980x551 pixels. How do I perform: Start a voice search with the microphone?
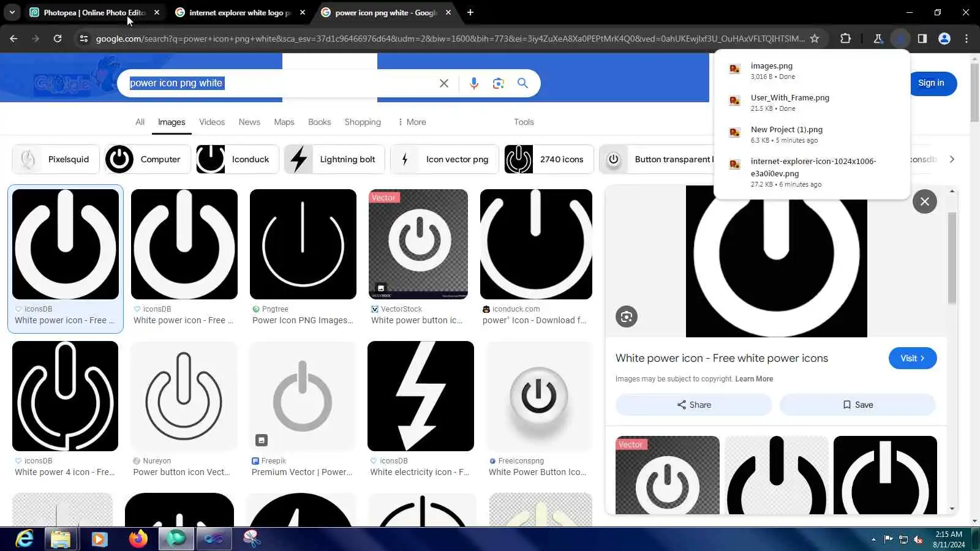pyautogui.click(x=474, y=83)
